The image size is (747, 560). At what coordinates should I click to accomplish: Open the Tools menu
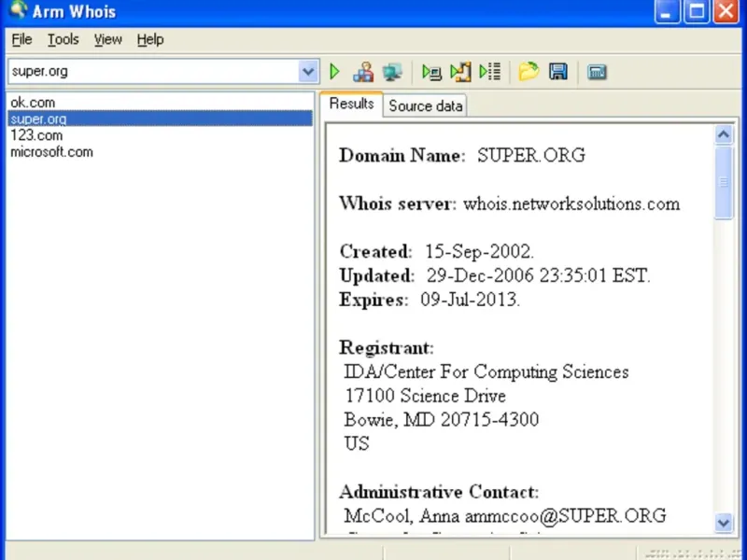(x=63, y=39)
